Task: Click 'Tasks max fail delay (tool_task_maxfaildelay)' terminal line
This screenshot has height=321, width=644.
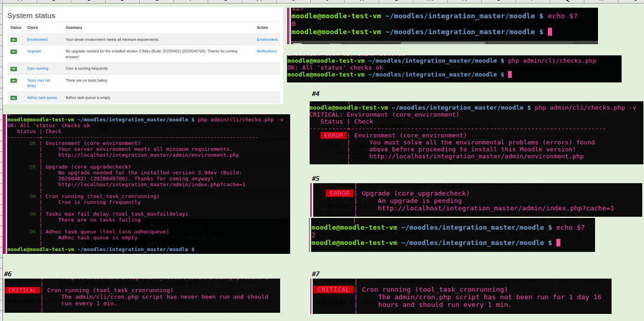Action: (x=117, y=214)
